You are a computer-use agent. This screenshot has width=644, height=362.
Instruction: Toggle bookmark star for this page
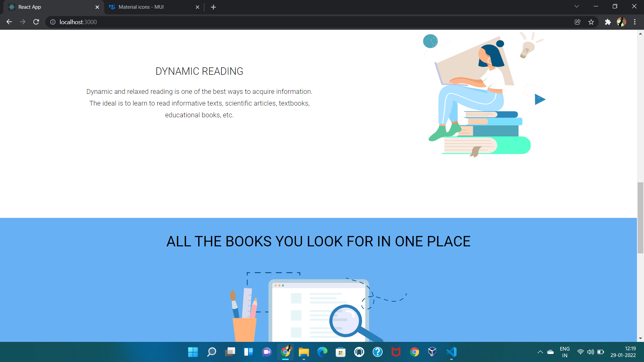pos(591,22)
